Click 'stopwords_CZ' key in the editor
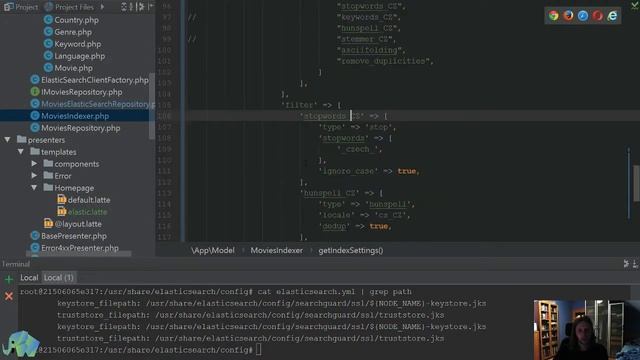The width and height of the screenshot is (640, 360). pyautogui.click(x=331, y=116)
